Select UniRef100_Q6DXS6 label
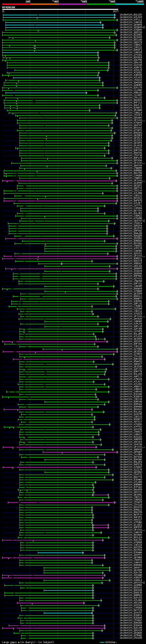This screenshot has height=644, width=146. tap(131, 32)
